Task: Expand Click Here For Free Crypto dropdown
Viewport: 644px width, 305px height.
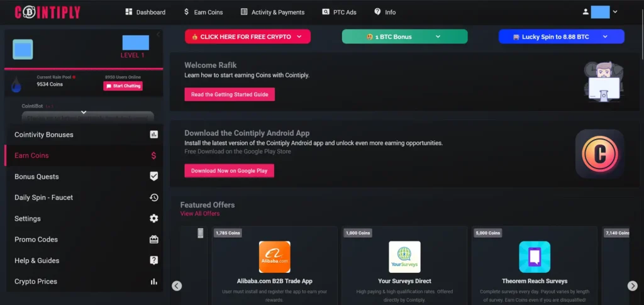Action: point(299,36)
